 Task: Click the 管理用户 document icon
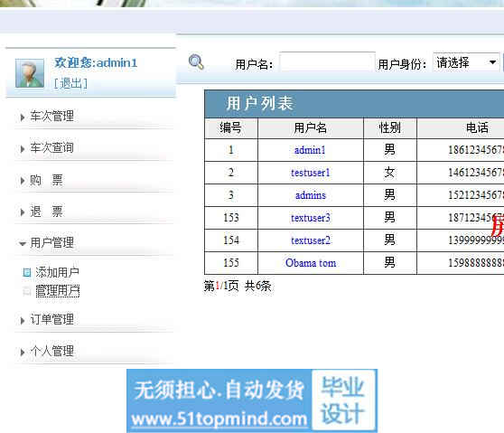[x=27, y=291]
